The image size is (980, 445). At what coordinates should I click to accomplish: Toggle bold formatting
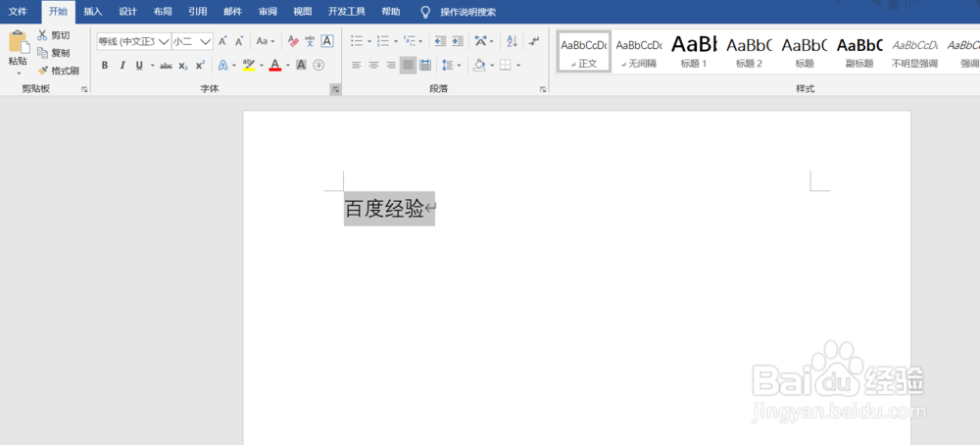(105, 65)
